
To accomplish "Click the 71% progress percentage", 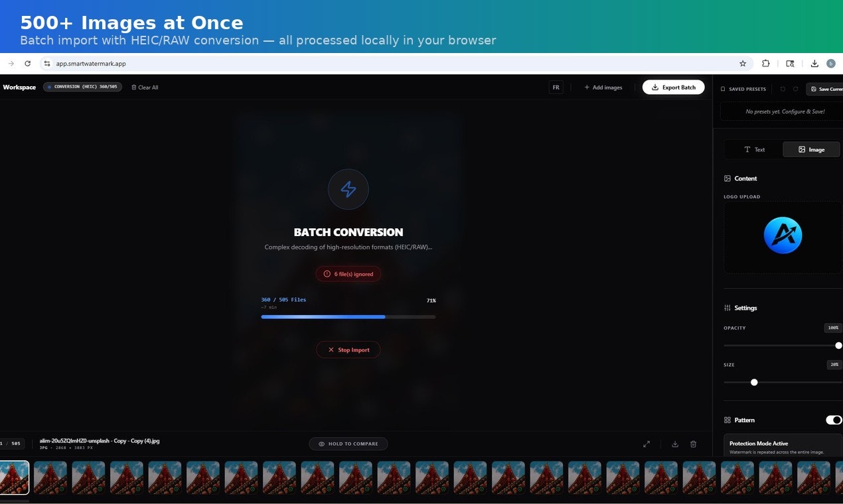I will point(431,300).
